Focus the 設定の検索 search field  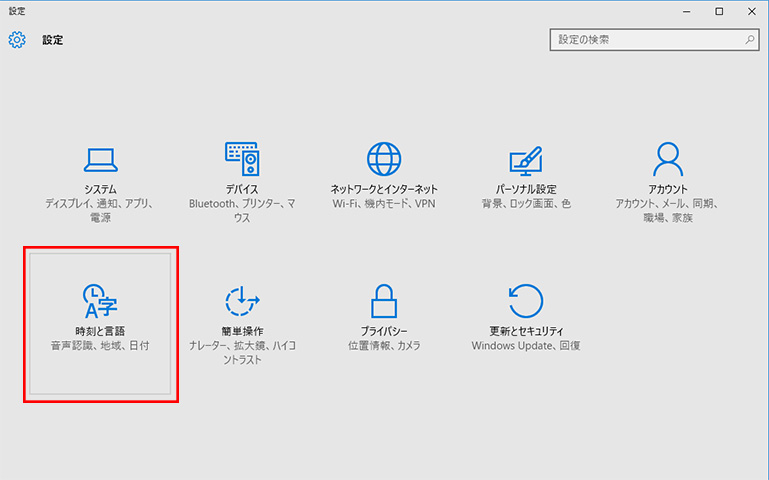pyautogui.click(x=645, y=40)
